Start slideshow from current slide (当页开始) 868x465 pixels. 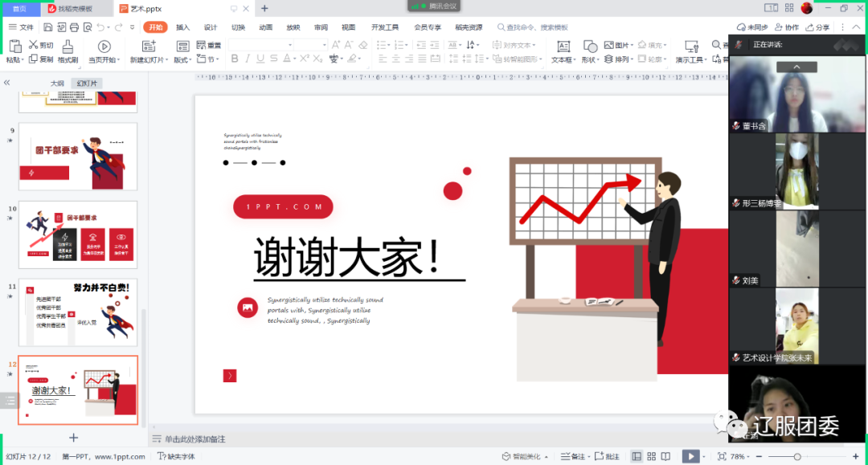coord(104,47)
